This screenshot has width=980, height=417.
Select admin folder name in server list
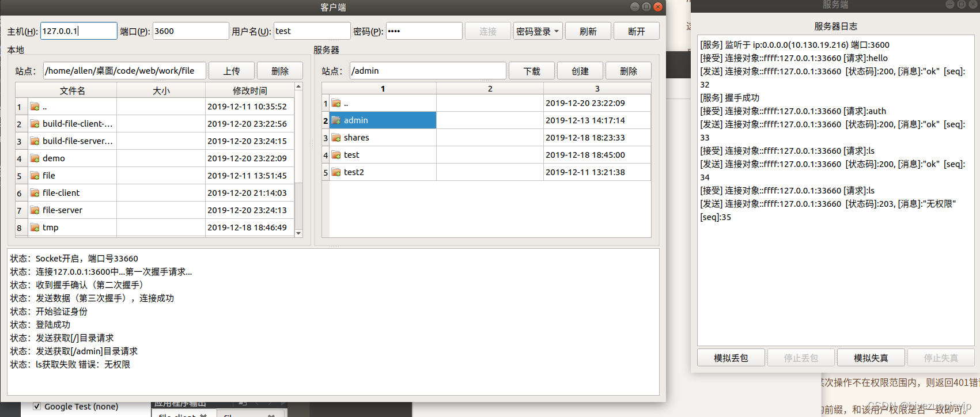[355, 120]
